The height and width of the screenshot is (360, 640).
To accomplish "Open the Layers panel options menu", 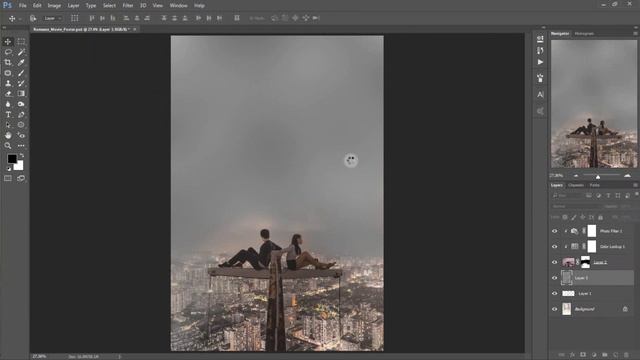I will pyautogui.click(x=636, y=185).
